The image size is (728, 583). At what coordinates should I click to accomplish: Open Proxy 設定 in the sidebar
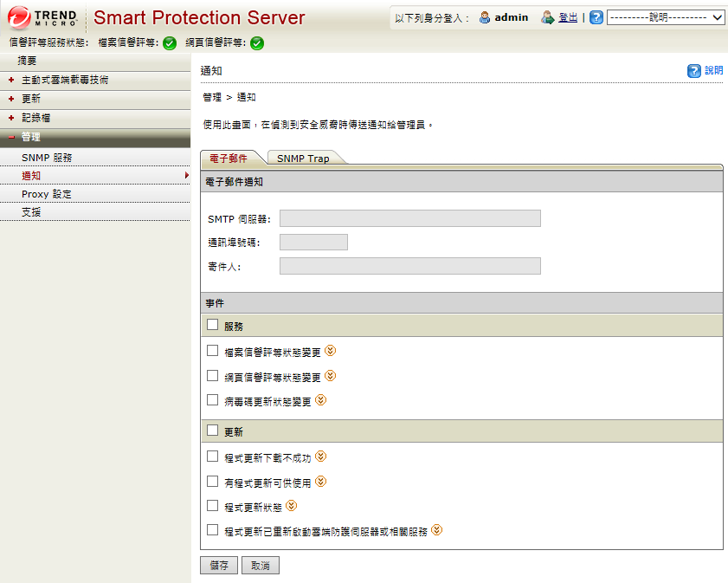pyautogui.click(x=47, y=194)
